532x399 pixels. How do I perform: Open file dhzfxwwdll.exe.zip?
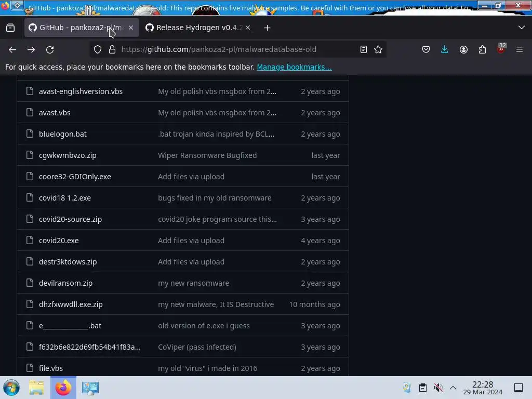(x=71, y=304)
